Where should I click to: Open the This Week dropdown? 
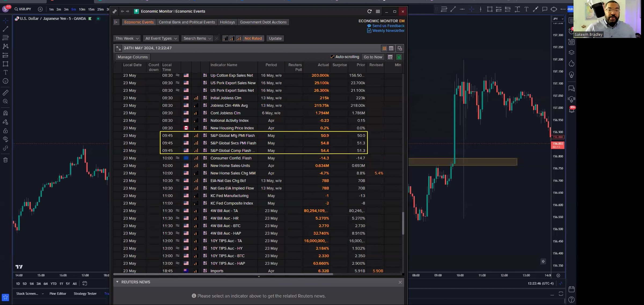[127, 38]
